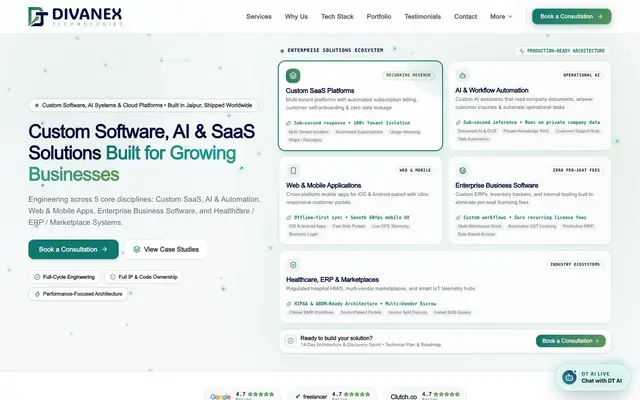
Task: Click Book a Consultation in bottom banner
Action: [x=571, y=341]
